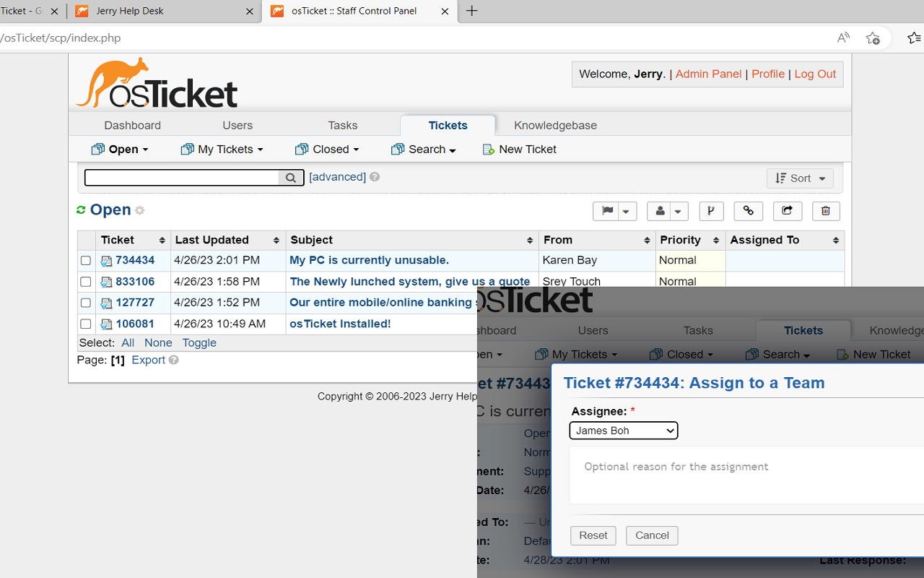The width and height of the screenshot is (924, 578).
Task: Click the Cancel button in the assign dialog
Action: tap(651, 535)
